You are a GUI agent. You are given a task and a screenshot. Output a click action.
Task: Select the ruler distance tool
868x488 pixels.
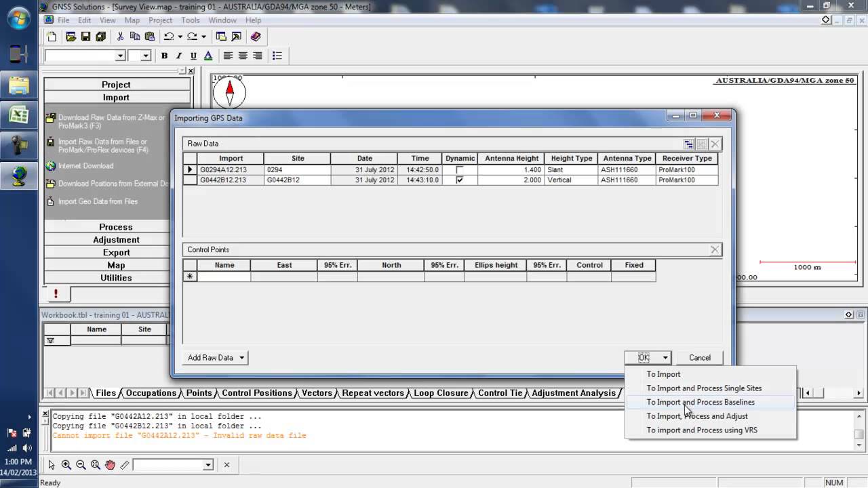(125, 465)
